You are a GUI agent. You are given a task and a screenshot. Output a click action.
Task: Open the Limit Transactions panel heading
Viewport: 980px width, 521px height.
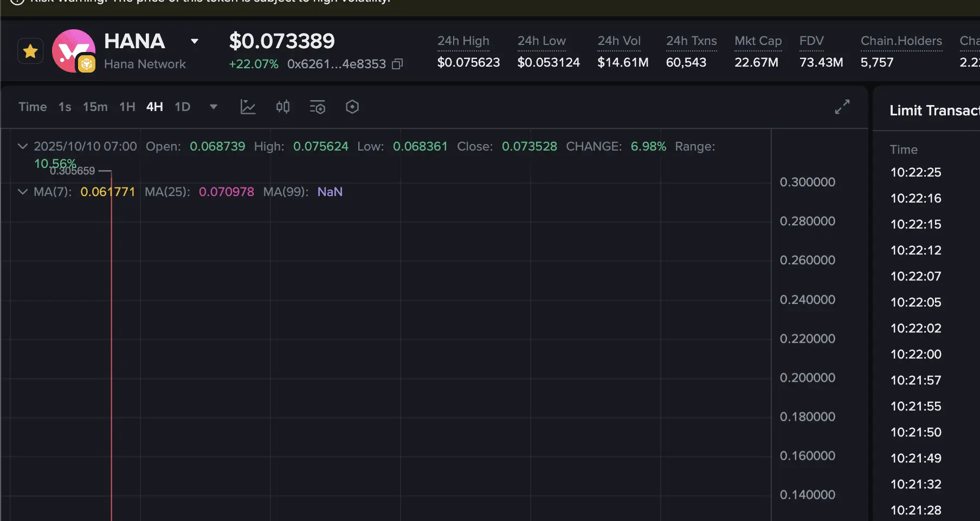coord(934,110)
